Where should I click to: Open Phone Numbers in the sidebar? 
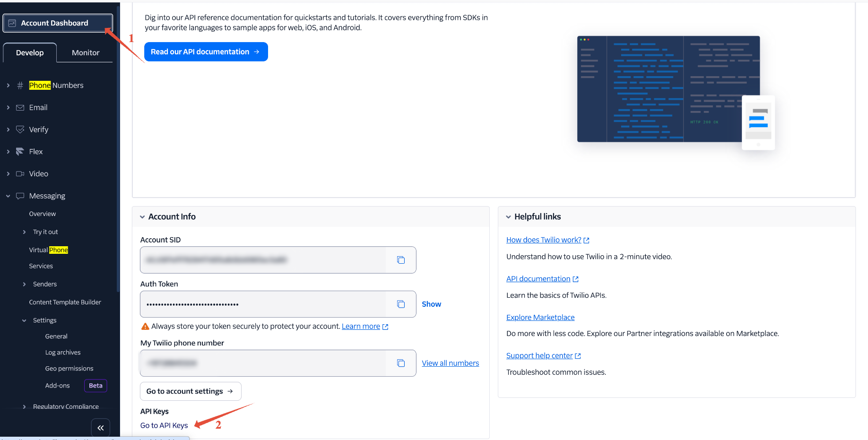(56, 86)
